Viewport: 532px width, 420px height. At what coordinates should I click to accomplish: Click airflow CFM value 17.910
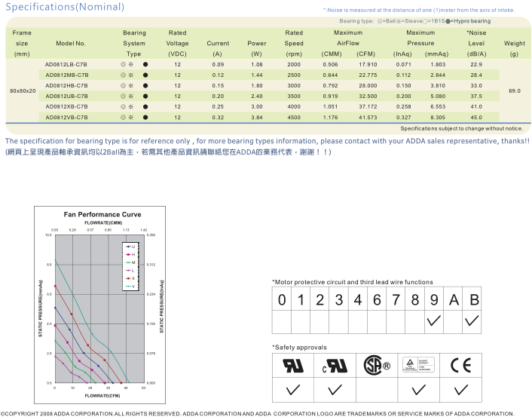pyautogui.click(x=368, y=65)
